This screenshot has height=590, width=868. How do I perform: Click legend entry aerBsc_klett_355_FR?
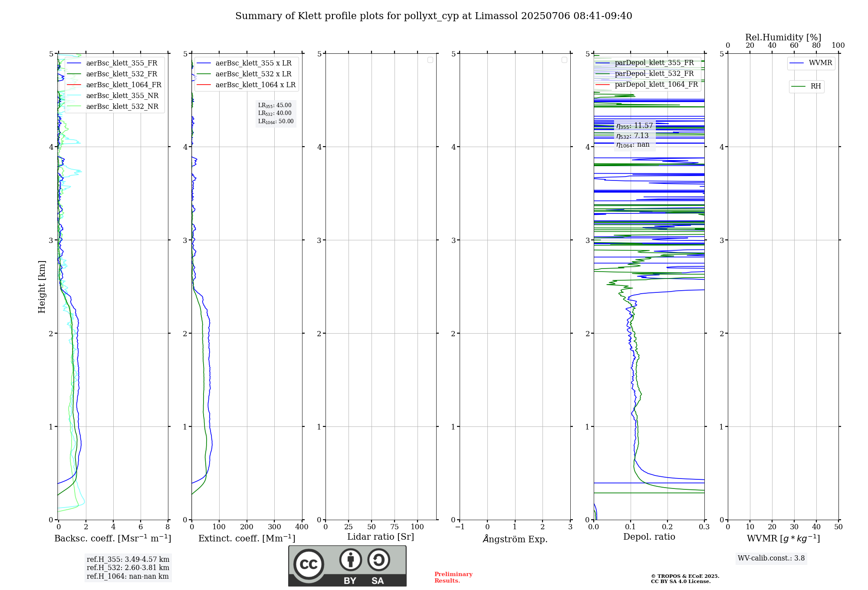pos(114,63)
